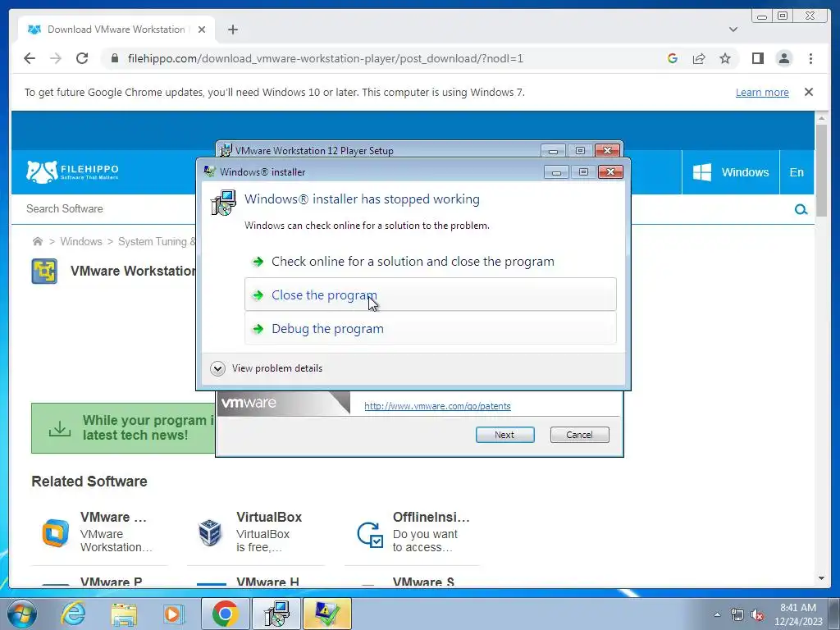
Task: Dismiss the Chrome update notification bar
Action: (808, 92)
